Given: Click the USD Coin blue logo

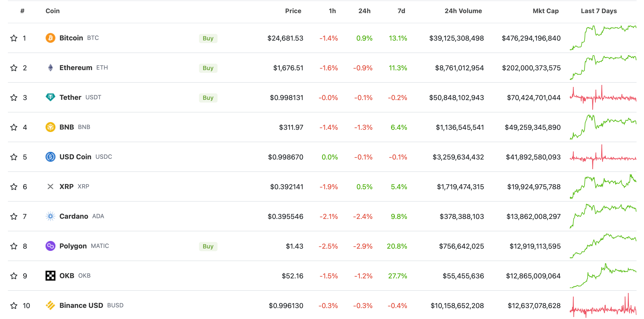Looking at the screenshot, I should [x=50, y=157].
